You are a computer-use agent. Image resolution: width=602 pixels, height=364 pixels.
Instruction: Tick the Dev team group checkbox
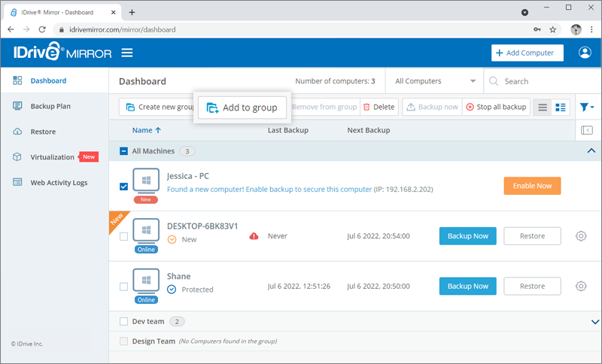[124, 322]
